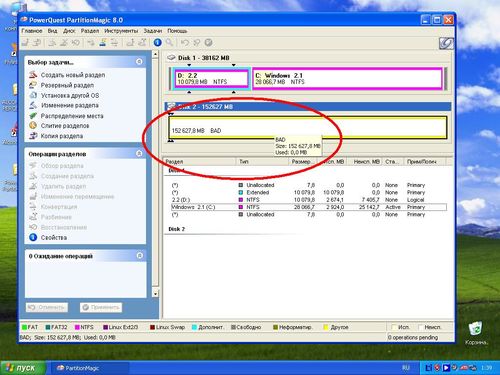Viewport: 500px width, 375px height.
Task: Click the пуск start button
Action: click(x=22, y=368)
